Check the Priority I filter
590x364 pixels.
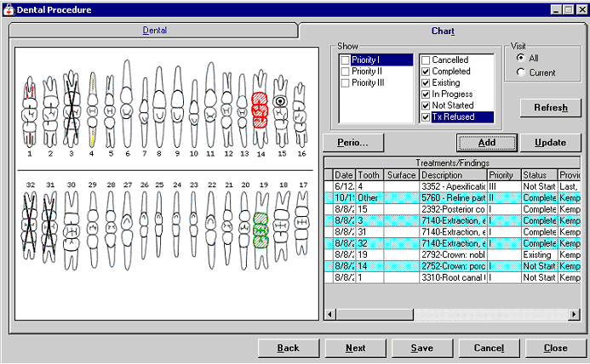click(x=345, y=60)
